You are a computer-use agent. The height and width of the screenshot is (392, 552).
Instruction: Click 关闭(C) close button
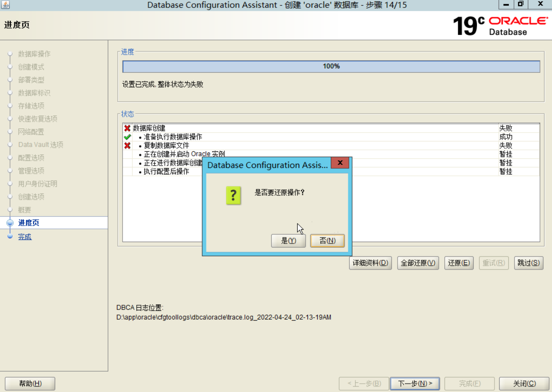[x=525, y=384]
